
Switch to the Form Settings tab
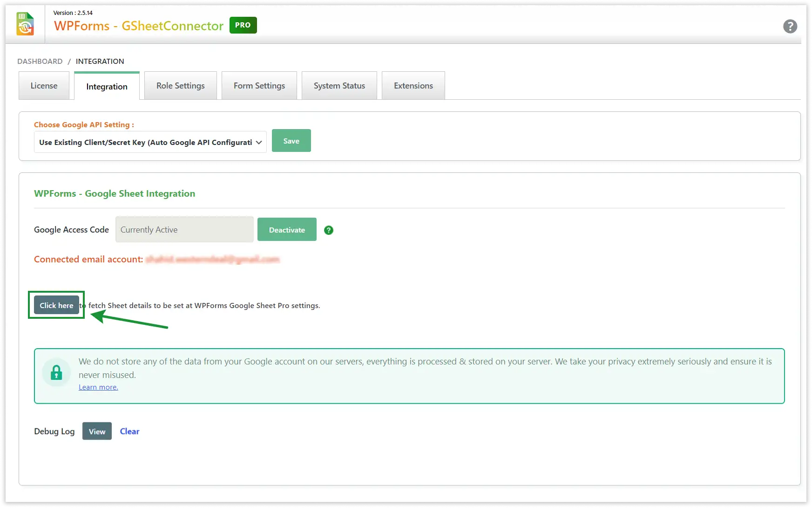point(259,85)
